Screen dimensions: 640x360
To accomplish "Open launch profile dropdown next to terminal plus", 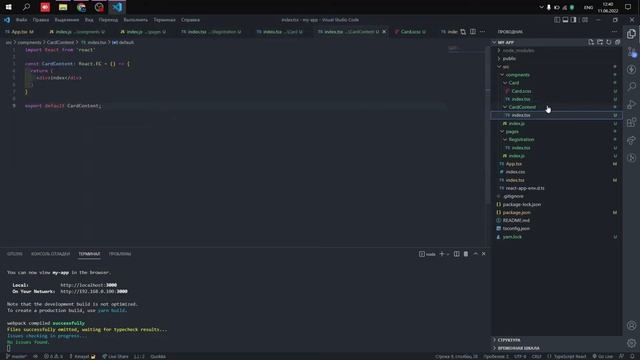I will click(x=448, y=254).
